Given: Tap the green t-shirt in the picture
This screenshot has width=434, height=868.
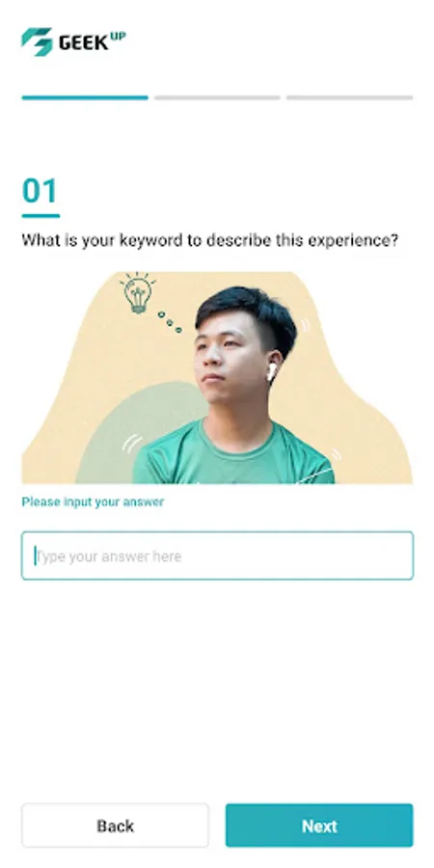Looking at the screenshot, I should click(x=232, y=454).
